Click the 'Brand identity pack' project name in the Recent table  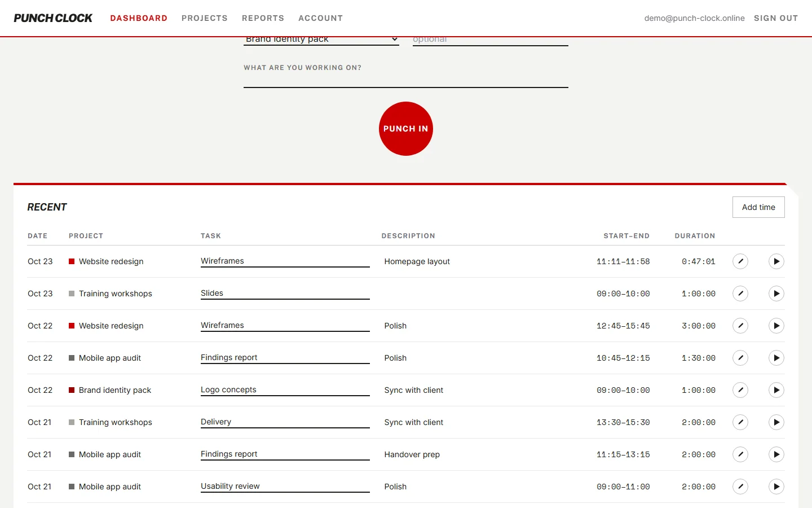coord(115,390)
